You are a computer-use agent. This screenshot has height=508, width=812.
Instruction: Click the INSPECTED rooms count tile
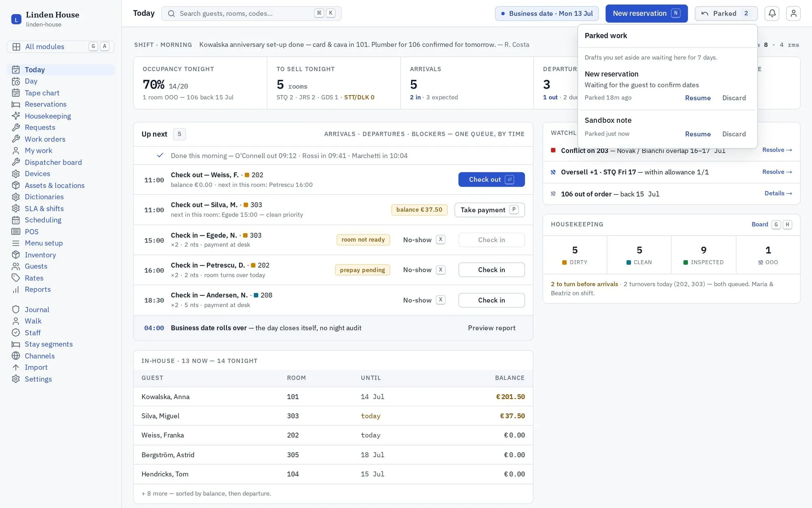pyautogui.click(x=703, y=255)
